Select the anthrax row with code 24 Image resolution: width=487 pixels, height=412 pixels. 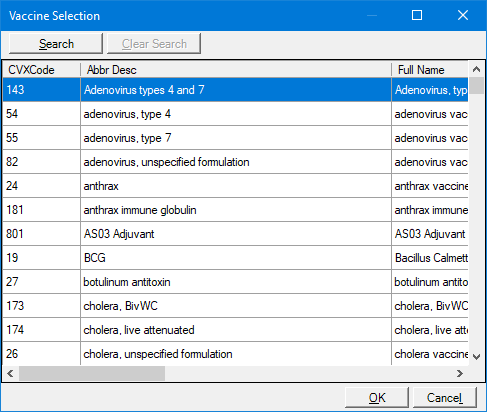235,186
